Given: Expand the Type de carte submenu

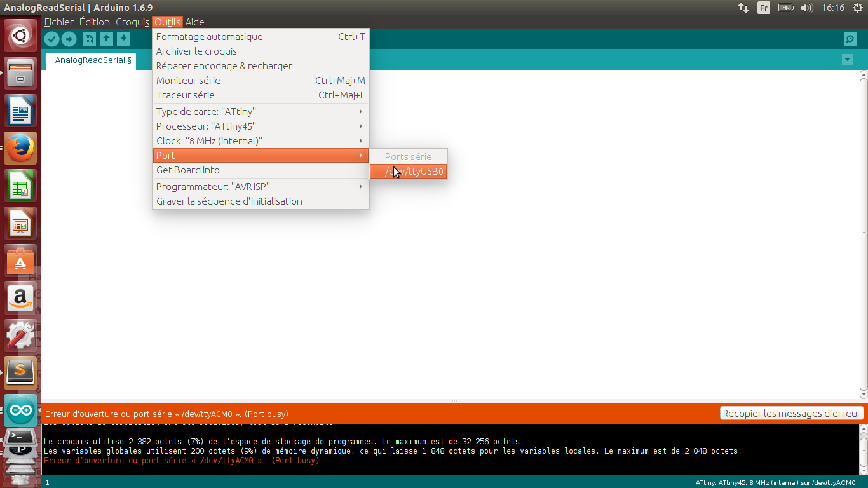Looking at the screenshot, I should tap(261, 111).
